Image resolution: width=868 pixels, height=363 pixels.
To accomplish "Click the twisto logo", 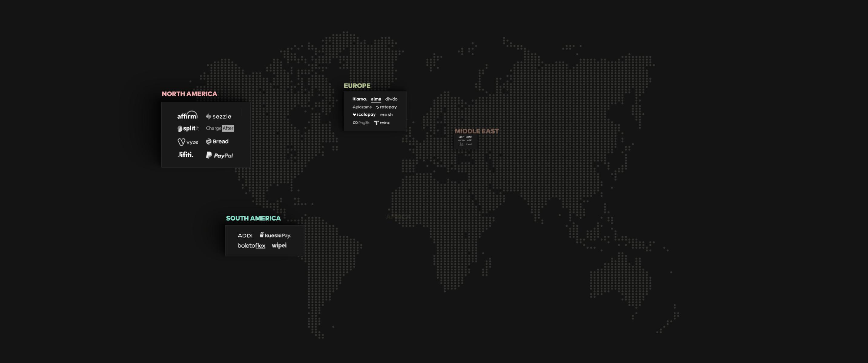I will 382,123.
